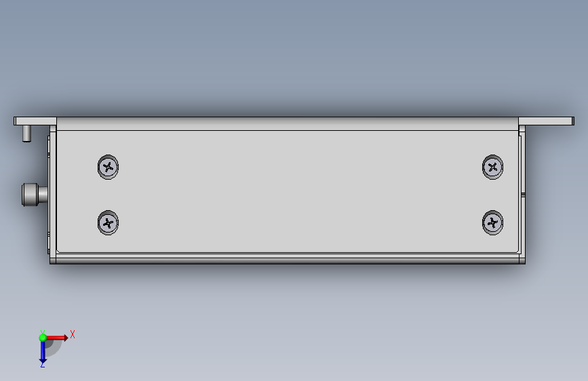Image resolution: width=588 pixels, height=381 pixels.
Task: Click the red X axis arrow of the triad
Action: point(56,338)
